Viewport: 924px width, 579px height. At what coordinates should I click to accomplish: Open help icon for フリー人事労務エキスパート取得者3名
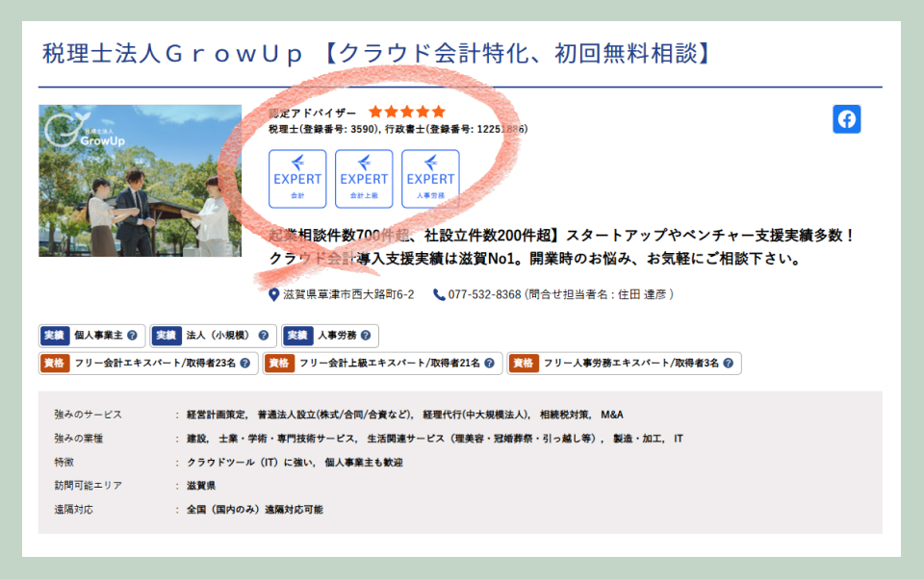tap(728, 364)
